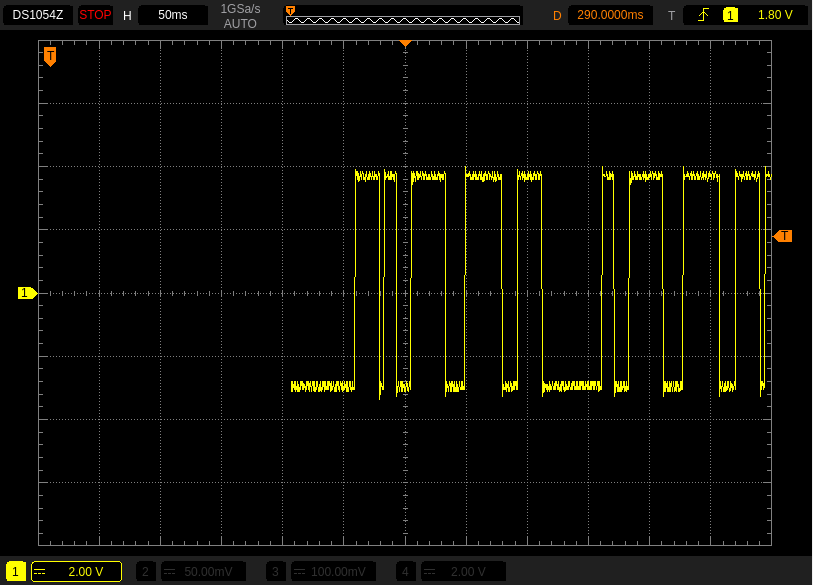Click the channel 1 ground reference marker

point(27,293)
